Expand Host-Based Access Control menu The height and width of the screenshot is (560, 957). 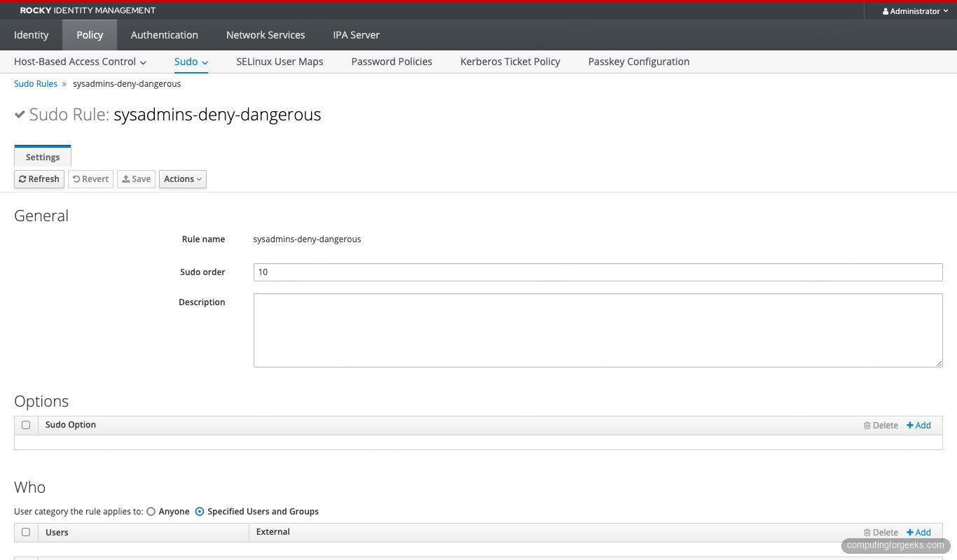pyautogui.click(x=81, y=62)
